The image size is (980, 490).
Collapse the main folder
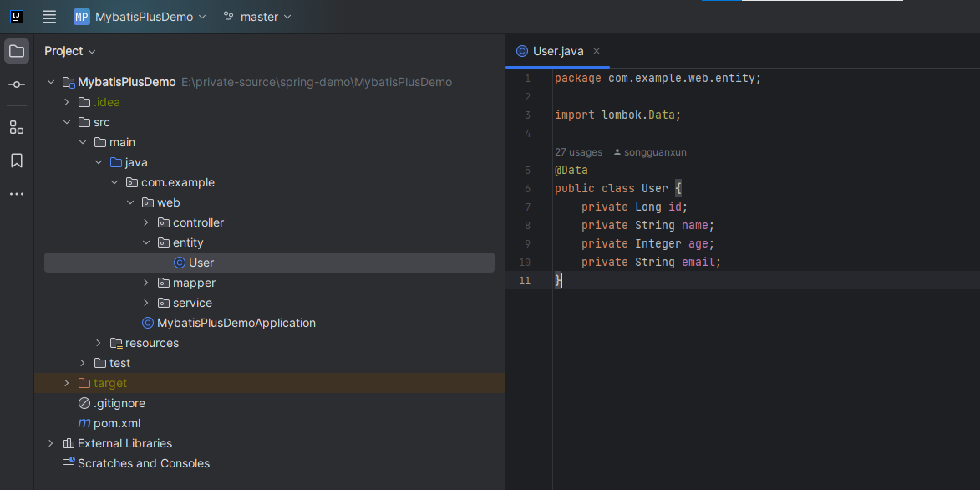coord(83,142)
